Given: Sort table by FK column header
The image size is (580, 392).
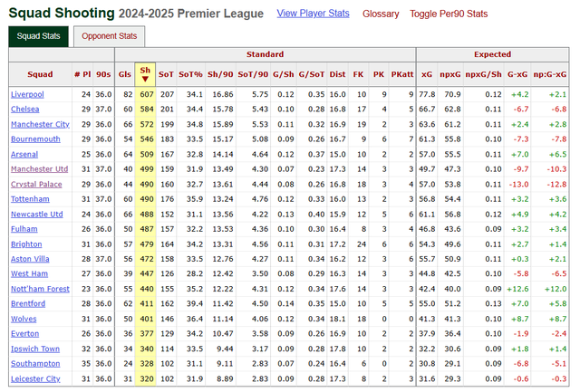Looking at the screenshot, I should click(x=358, y=74).
